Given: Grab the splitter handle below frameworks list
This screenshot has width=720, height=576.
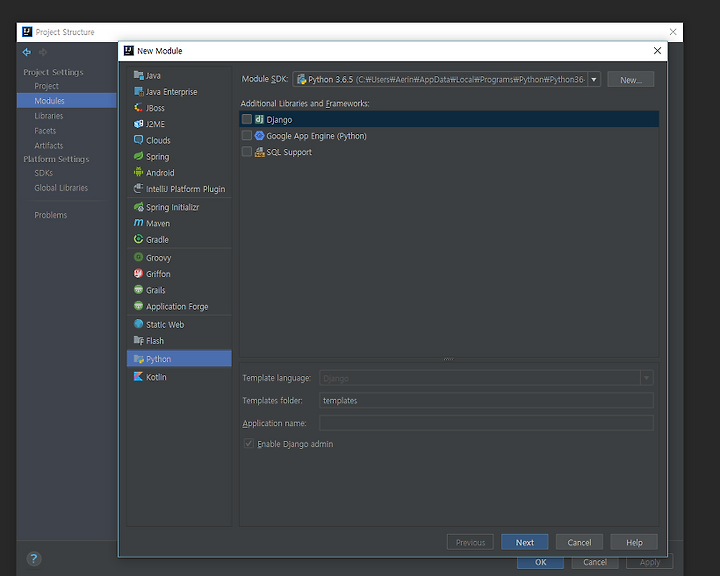Looking at the screenshot, I should (449, 359).
